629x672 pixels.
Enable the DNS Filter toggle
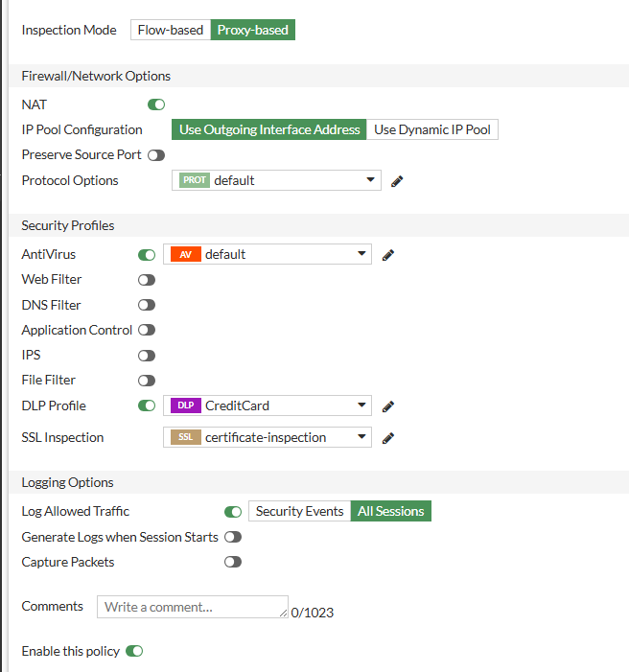click(147, 305)
